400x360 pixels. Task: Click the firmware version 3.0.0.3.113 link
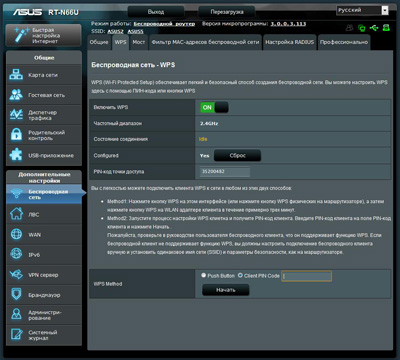[x=288, y=24]
